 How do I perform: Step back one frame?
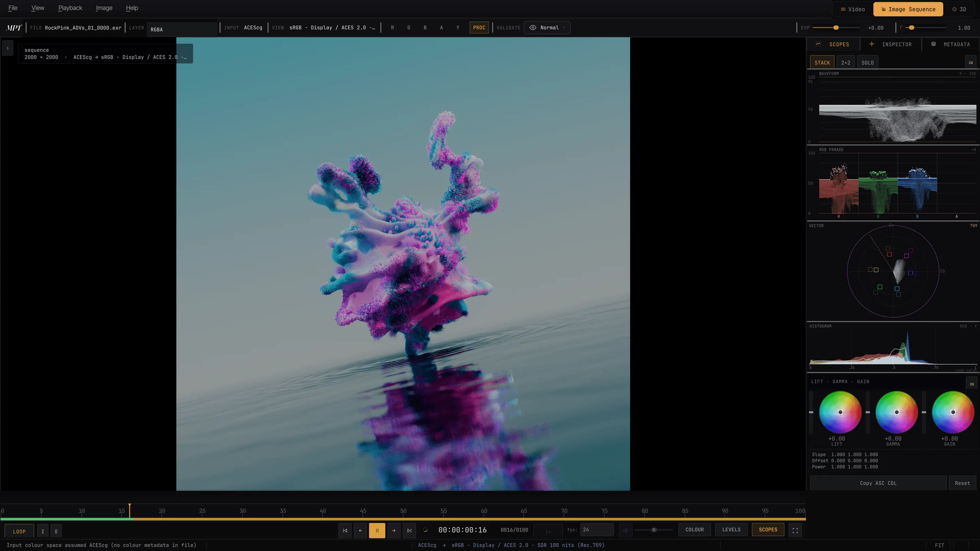coord(360,531)
